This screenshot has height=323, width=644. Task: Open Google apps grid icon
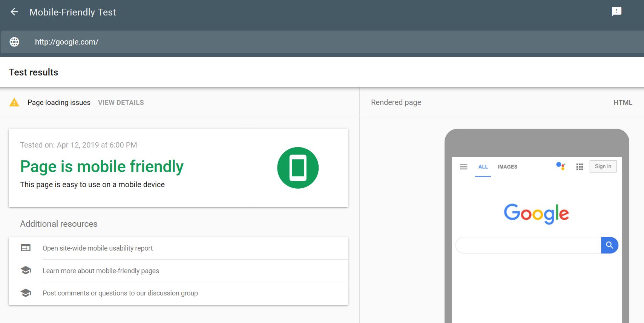point(580,167)
